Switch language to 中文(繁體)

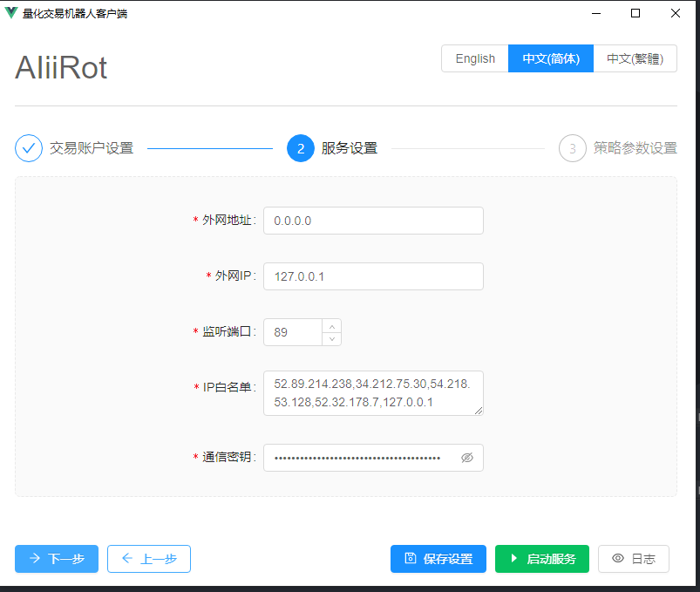[635, 58]
